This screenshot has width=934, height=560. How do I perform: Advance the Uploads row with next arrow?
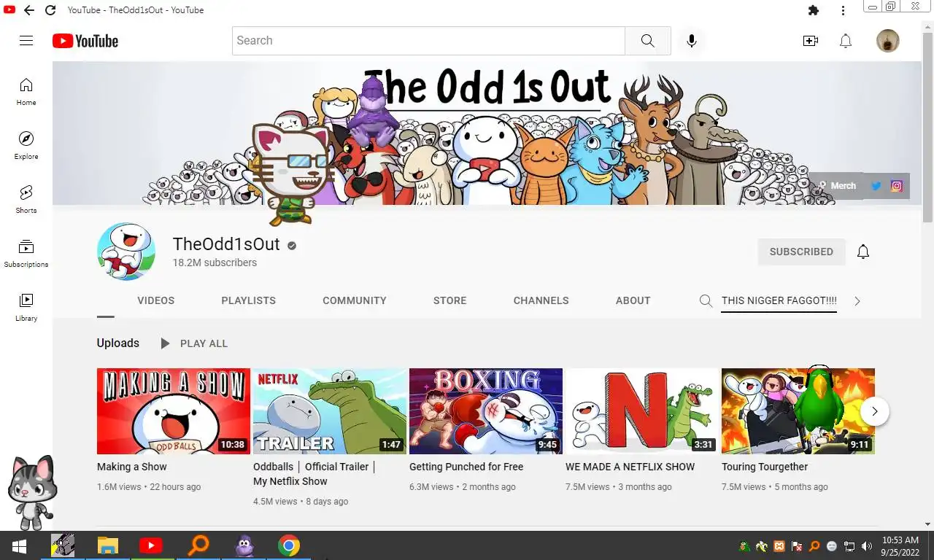[x=874, y=411]
